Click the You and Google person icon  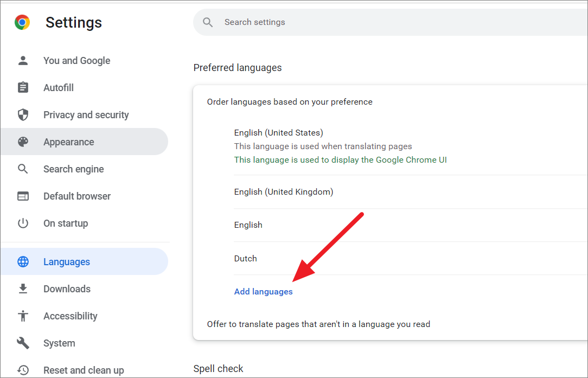[23, 60]
